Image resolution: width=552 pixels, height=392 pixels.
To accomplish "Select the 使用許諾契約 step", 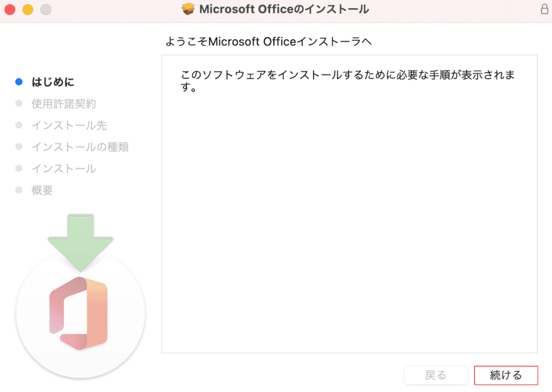I will point(64,103).
